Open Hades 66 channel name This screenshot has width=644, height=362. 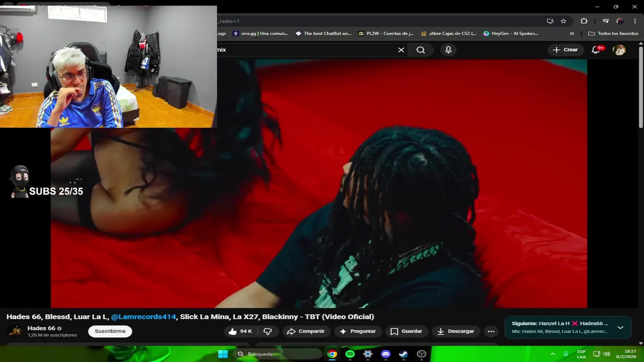[x=41, y=328]
